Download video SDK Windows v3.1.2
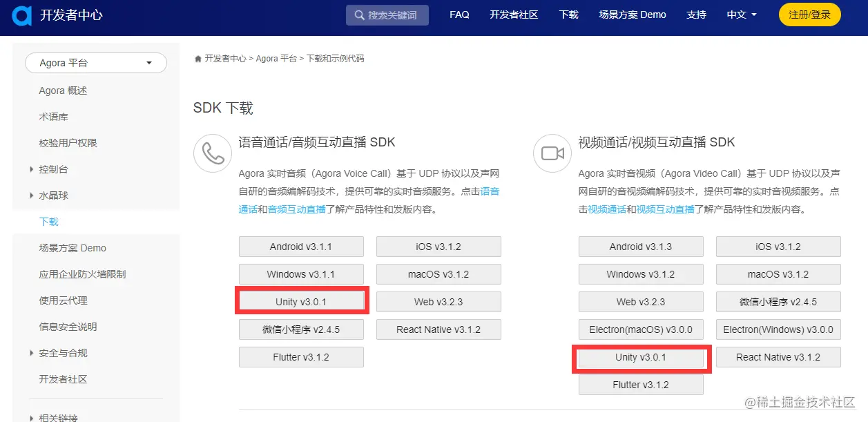The image size is (868, 422). coord(641,274)
